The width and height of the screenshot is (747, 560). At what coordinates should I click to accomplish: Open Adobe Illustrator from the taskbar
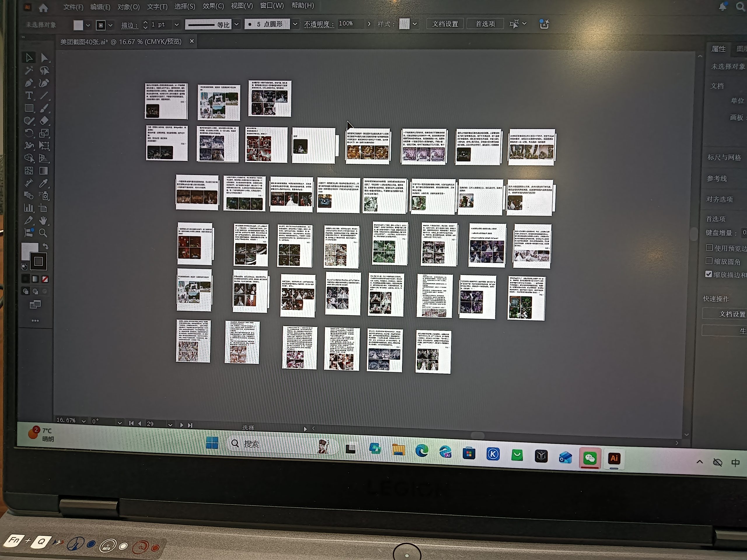click(614, 458)
